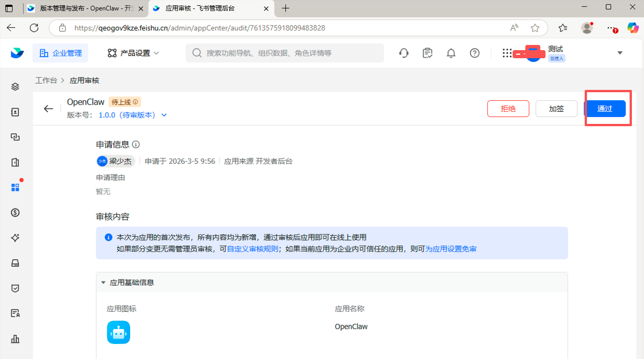Open the nine-dot app launcher grid

tap(506, 52)
